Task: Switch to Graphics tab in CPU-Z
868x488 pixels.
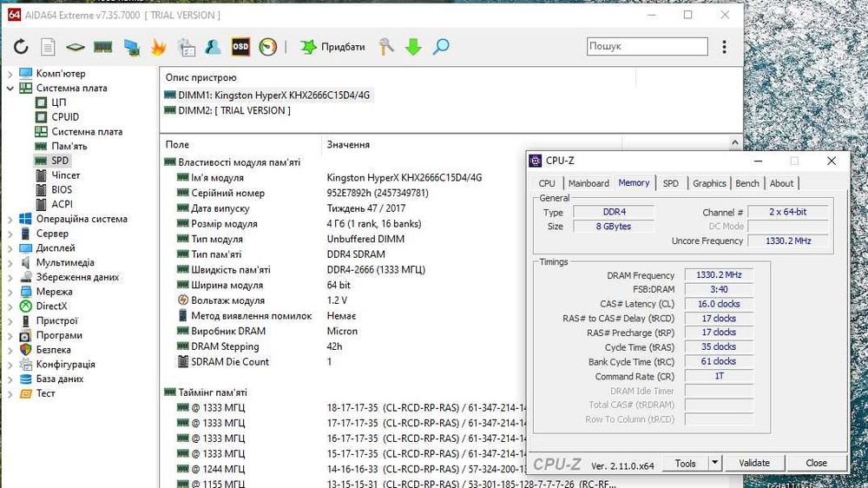Action: pos(709,183)
